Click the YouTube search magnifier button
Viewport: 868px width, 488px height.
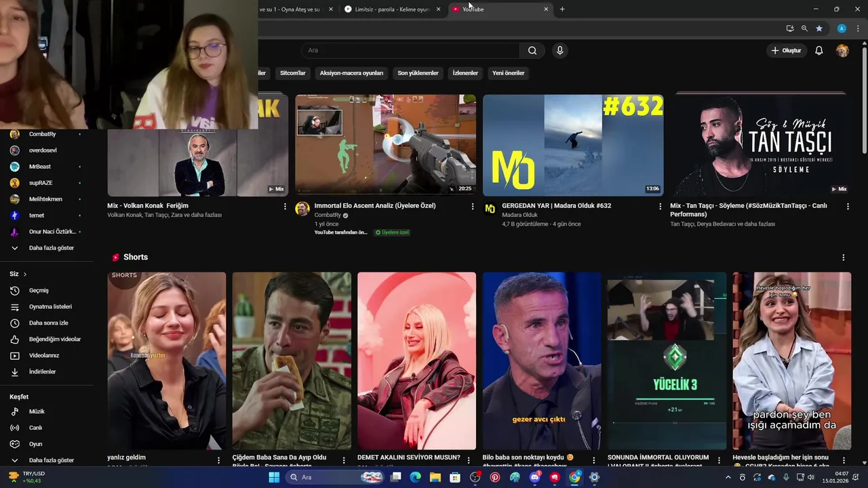click(532, 50)
